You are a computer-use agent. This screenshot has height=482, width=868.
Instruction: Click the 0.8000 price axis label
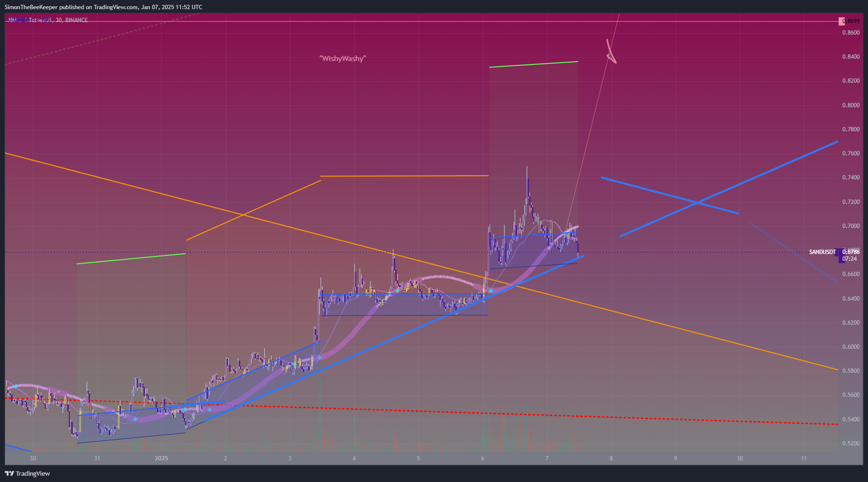point(851,105)
